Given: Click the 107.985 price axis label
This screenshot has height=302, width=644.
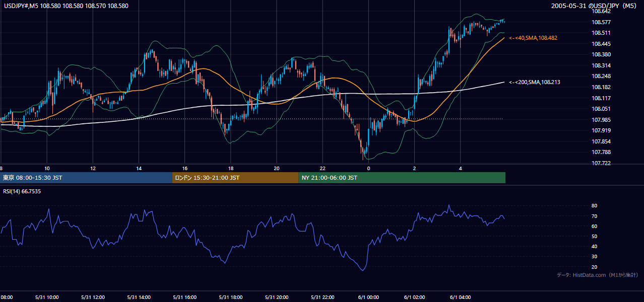Looking at the screenshot, I should [x=601, y=120].
